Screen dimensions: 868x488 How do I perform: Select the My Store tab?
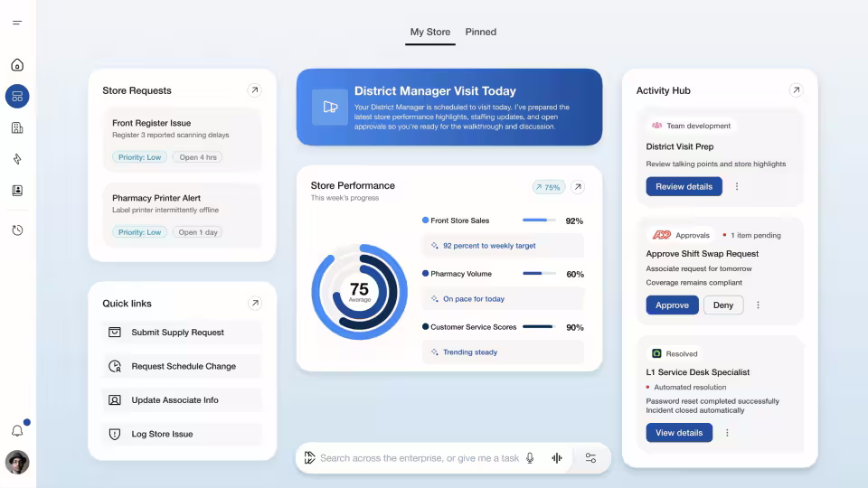tap(429, 32)
